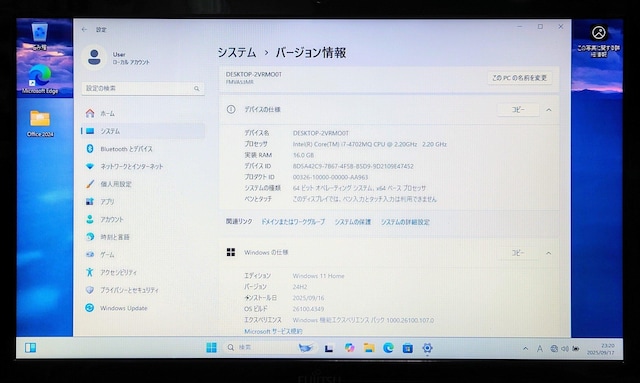Screen dimensions: 640x383
Task: Open システムの保護 link
Action: click(353, 222)
